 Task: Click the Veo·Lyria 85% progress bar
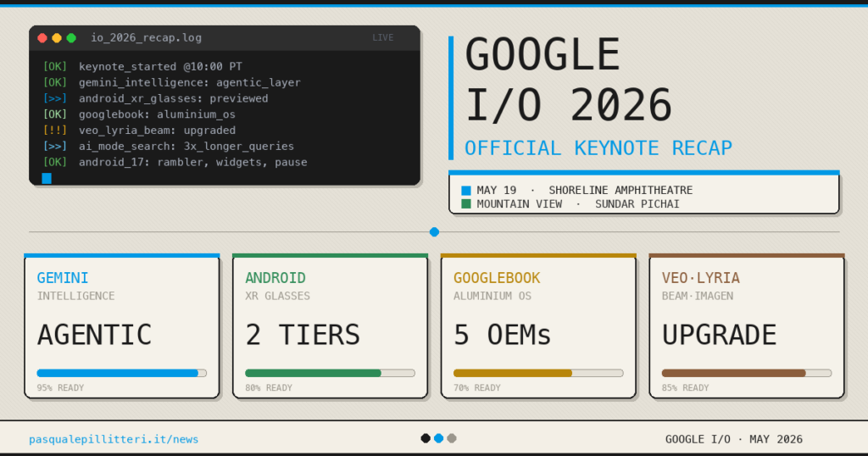tap(747, 373)
